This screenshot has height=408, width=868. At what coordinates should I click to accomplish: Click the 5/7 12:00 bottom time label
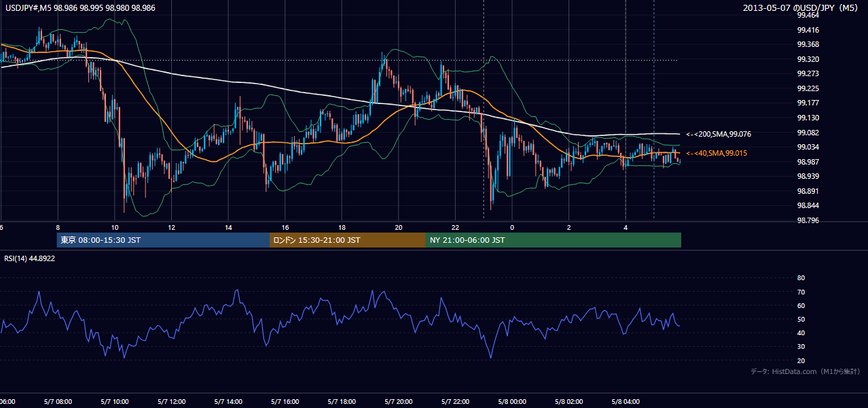pyautogui.click(x=172, y=402)
